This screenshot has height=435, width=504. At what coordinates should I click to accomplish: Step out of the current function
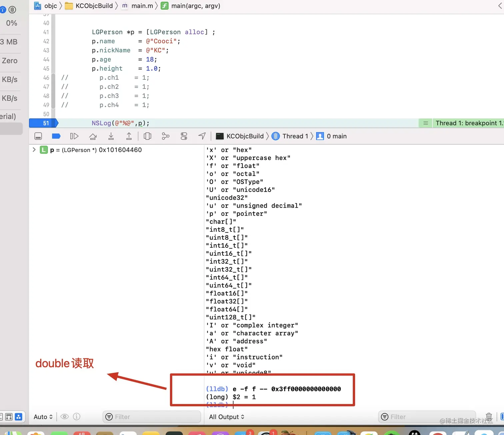click(129, 136)
